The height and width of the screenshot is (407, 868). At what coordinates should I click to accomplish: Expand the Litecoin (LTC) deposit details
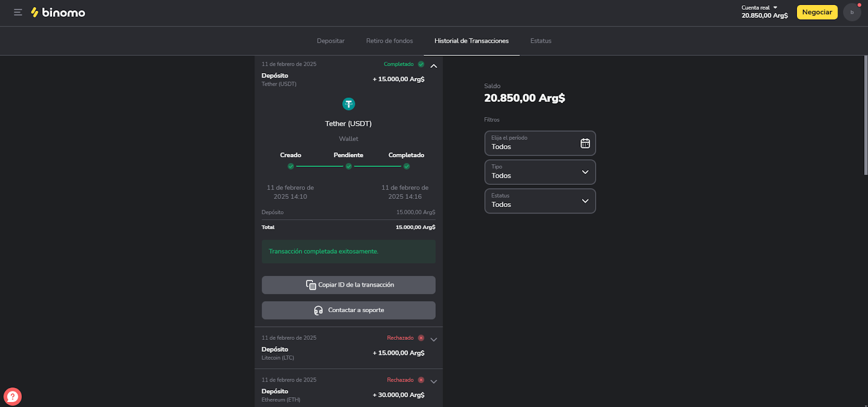pyautogui.click(x=433, y=340)
